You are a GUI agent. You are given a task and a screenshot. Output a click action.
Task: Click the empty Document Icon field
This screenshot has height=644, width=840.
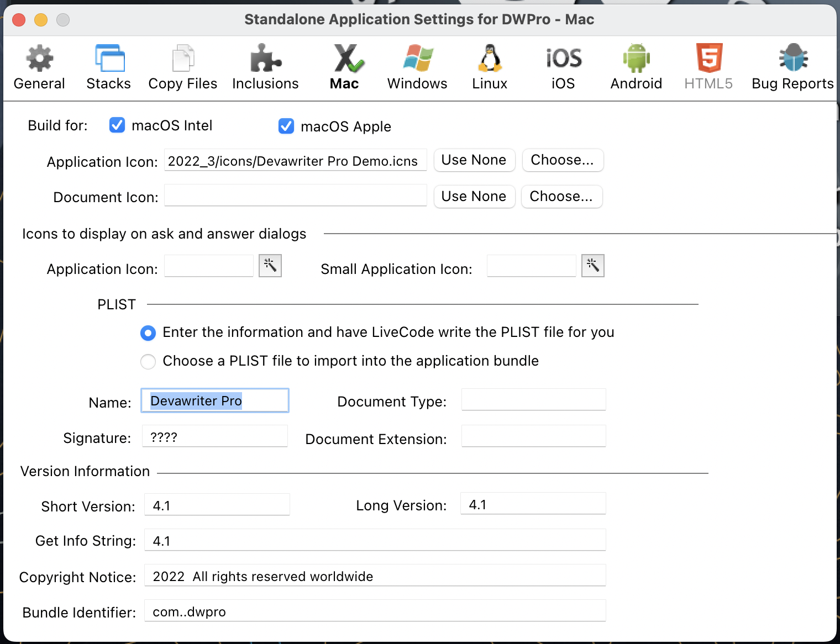coord(296,196)
